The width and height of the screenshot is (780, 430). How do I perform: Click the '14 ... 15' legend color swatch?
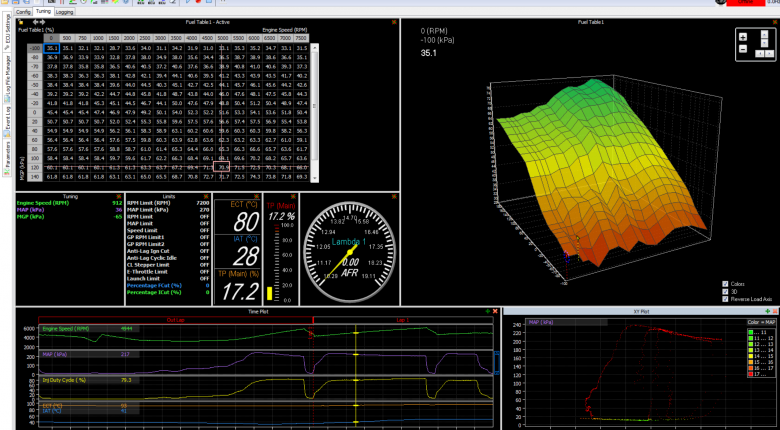tap(752, 355)
